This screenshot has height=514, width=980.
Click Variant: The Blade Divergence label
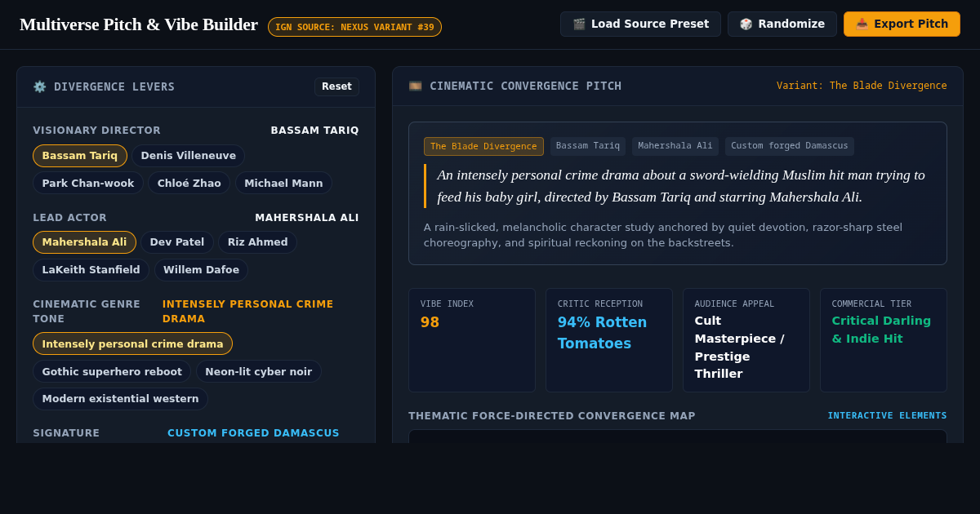point(862,86)
